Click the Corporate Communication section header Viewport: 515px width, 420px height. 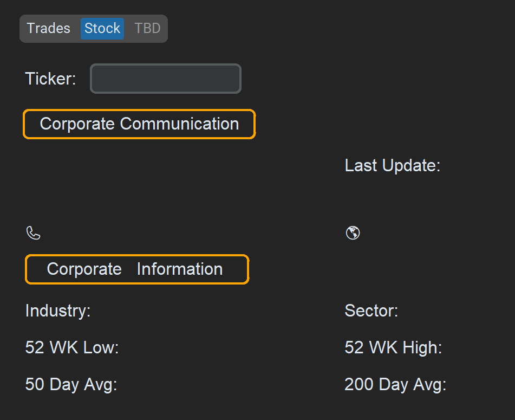click(x=139, y=124)
